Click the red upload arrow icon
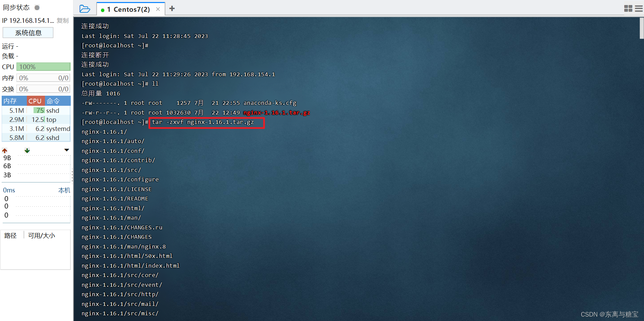This screenshot has width=644, height=321. pyautogui.click(x=5, y=150)
